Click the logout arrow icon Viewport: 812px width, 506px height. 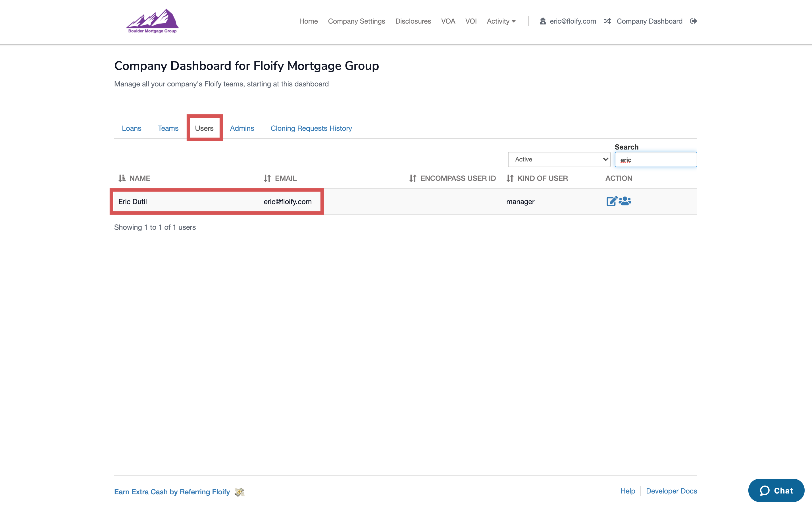pos(693,21)
